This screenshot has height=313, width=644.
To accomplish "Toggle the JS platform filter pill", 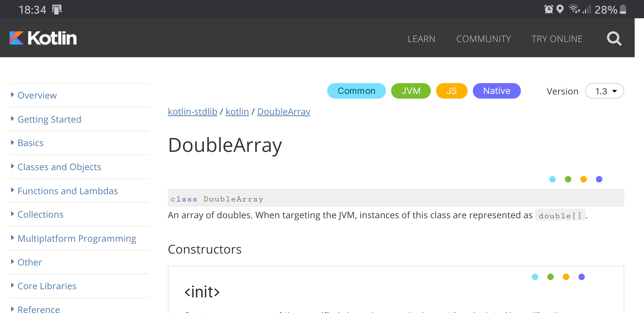I will coord(451,91).
